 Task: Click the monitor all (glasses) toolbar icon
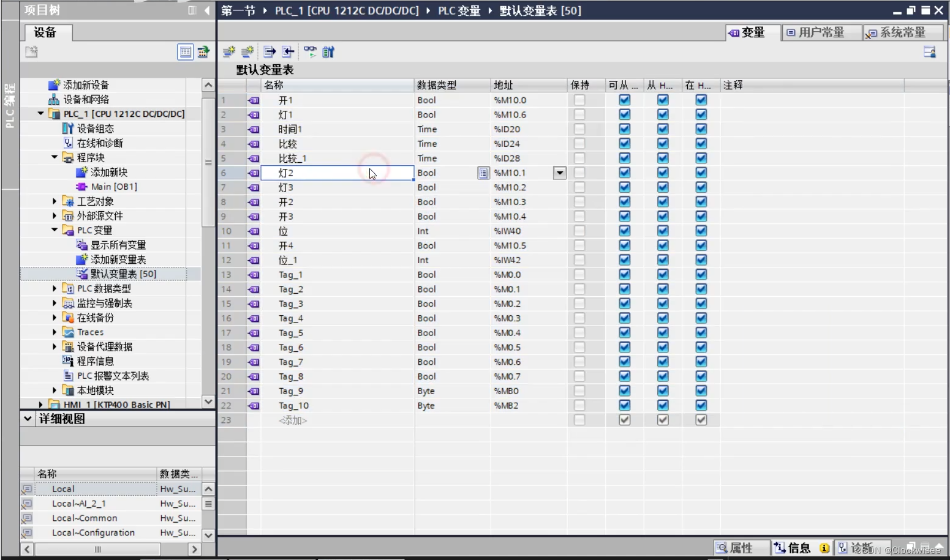coord(311,52)
